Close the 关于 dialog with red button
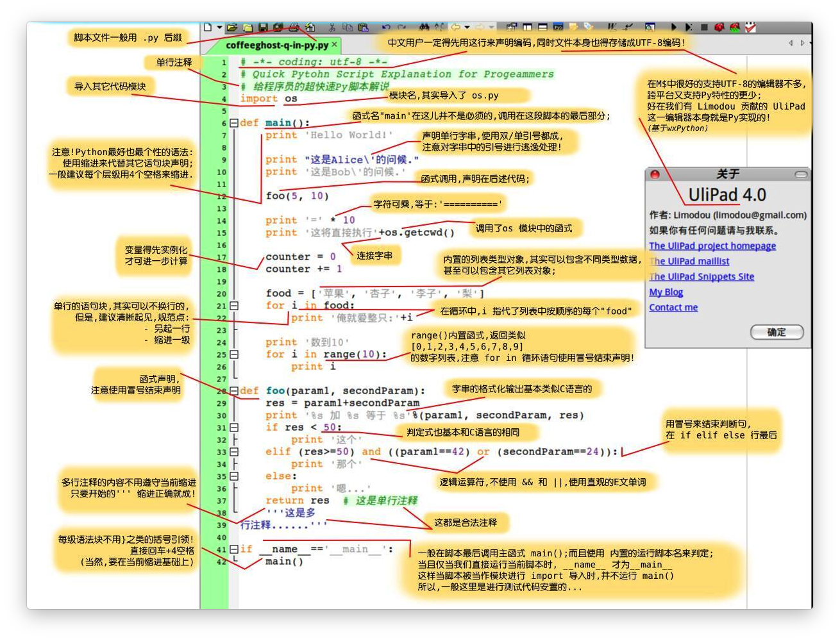This screenshot has height=641, width=840. [x=655, y=174]
